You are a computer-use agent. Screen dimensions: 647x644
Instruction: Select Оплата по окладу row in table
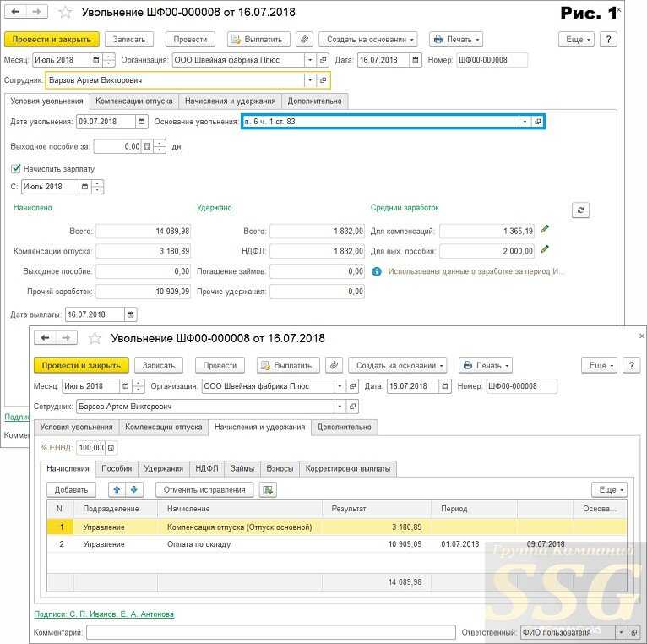[337, 544]
